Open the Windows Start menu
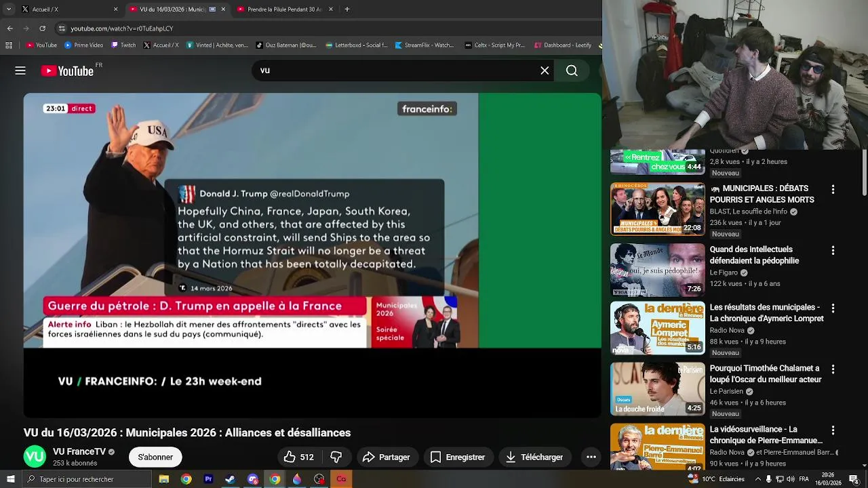This screenshot has width=868, height=488. point(10,479)
